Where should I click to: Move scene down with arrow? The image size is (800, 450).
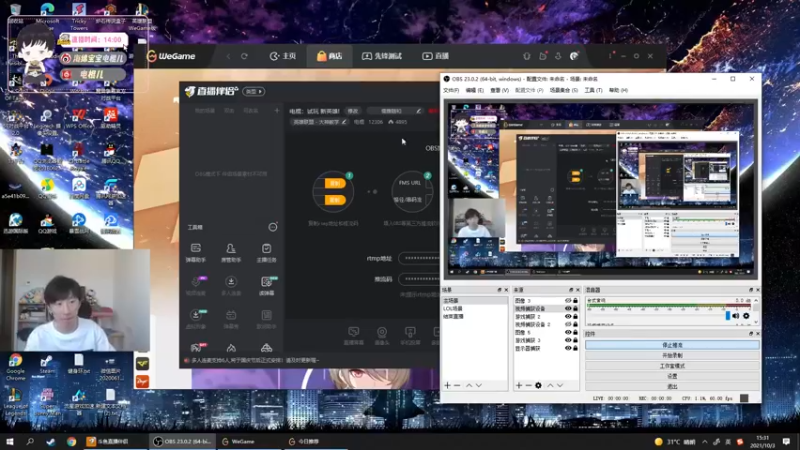[x=479, y=386]
